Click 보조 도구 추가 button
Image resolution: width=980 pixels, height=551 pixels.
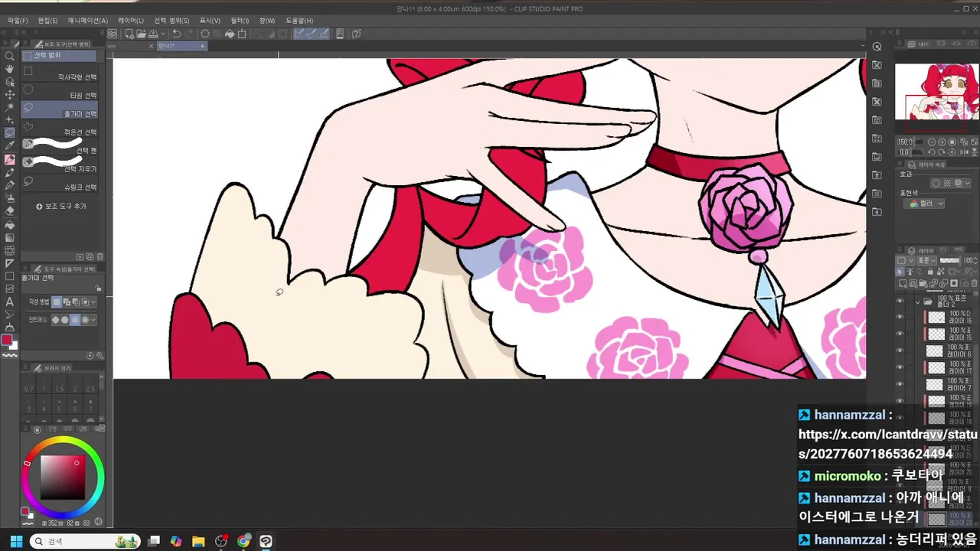tap(61, 207)
